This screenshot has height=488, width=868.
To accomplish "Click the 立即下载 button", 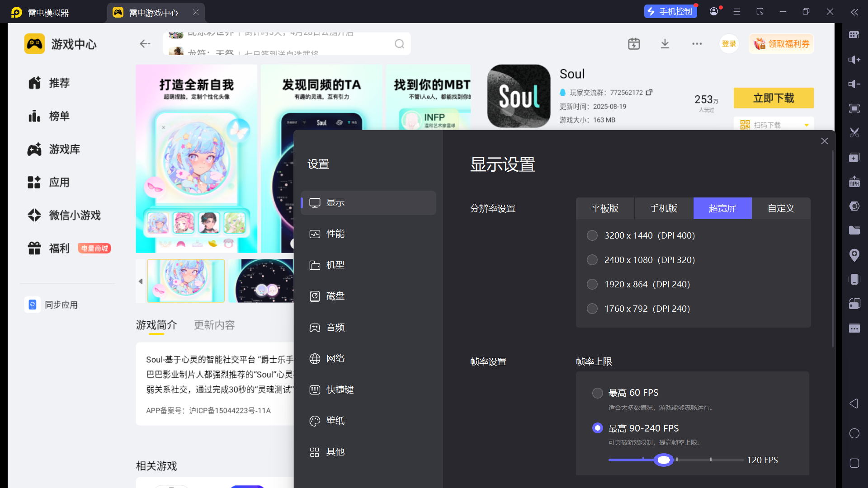I will click(x=773, y=98).
